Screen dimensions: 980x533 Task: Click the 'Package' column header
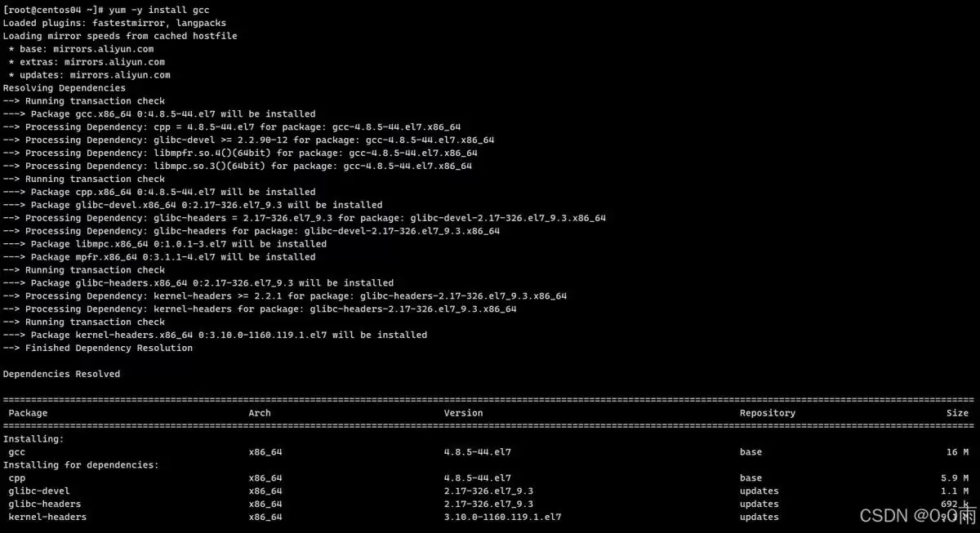click(28, 414)
